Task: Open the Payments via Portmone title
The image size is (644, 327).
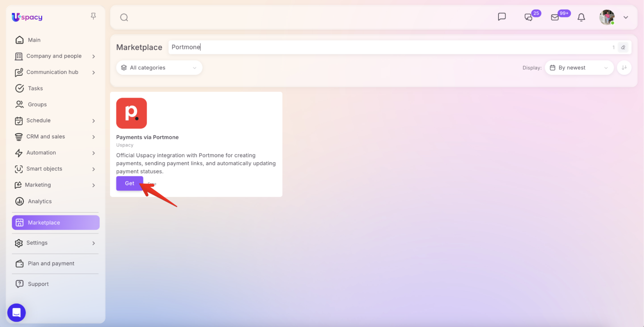Action: click(147, 137)
